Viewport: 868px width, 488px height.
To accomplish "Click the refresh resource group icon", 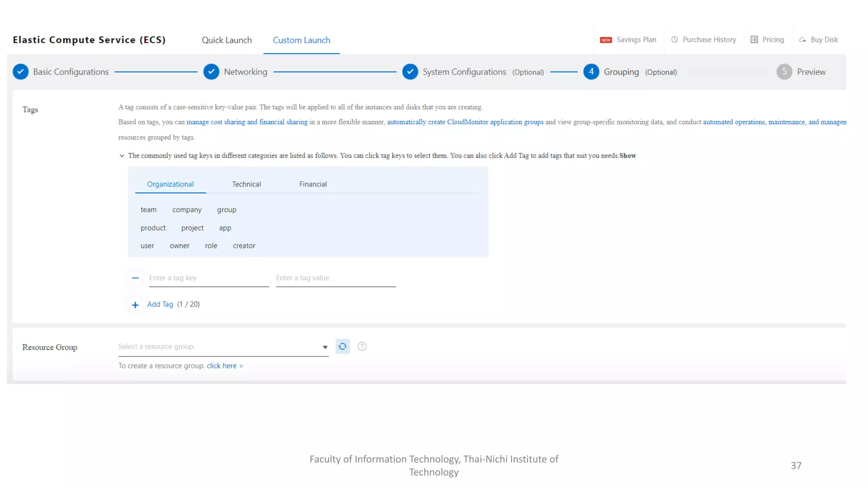I will tap(342, 347).
